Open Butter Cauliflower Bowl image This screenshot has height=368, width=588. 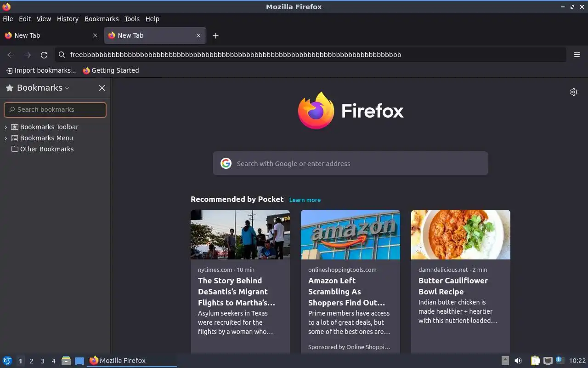[461, 235]
